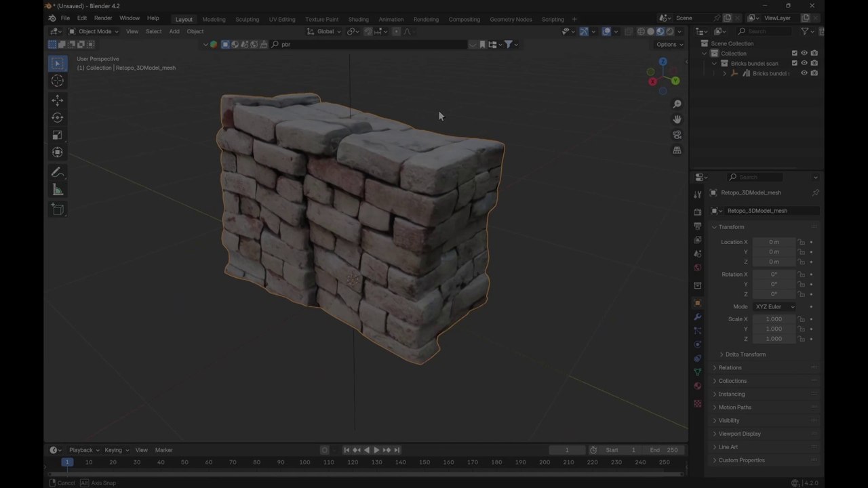Select the Measure tool
The height and width of the screenshot is (488, 868).
click(58, 190)
